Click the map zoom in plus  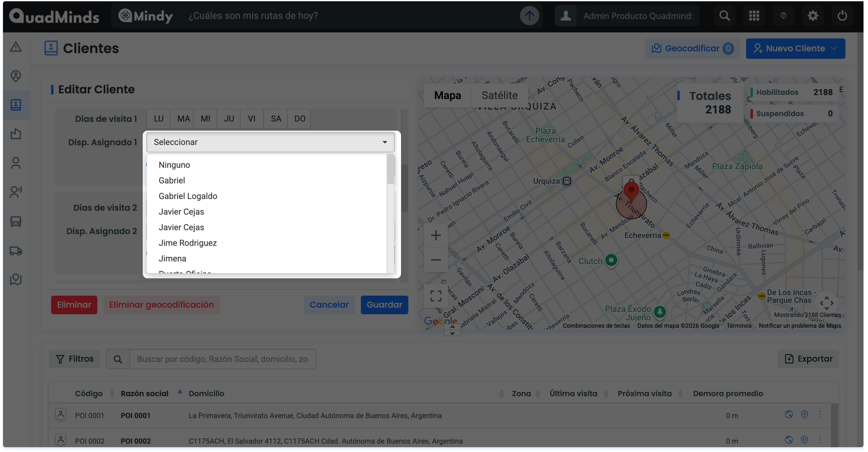[x=436, y=235]
